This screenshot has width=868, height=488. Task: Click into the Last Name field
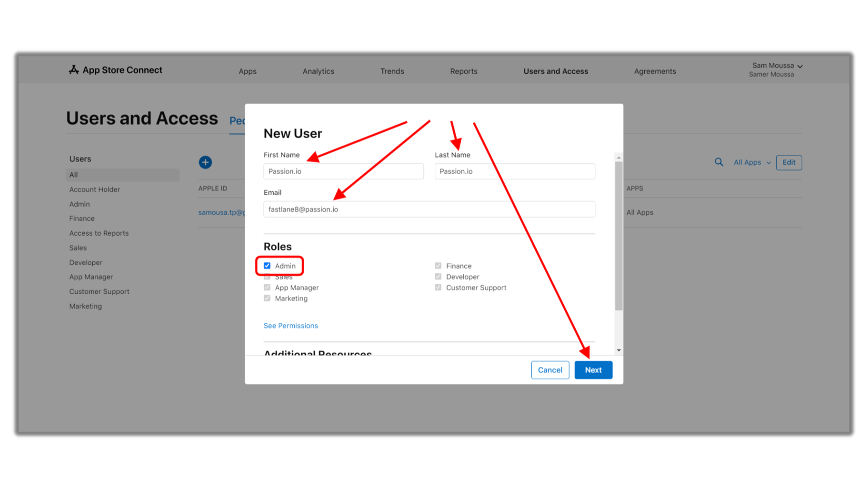515,171
